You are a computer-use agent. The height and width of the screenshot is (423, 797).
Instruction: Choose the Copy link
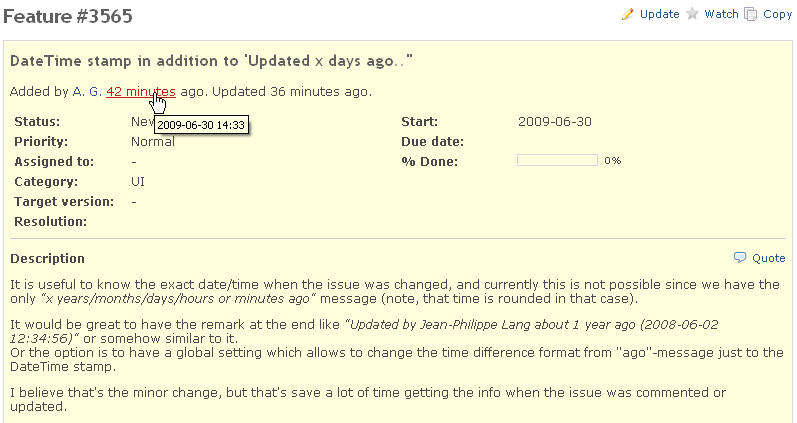coord(777,15)
